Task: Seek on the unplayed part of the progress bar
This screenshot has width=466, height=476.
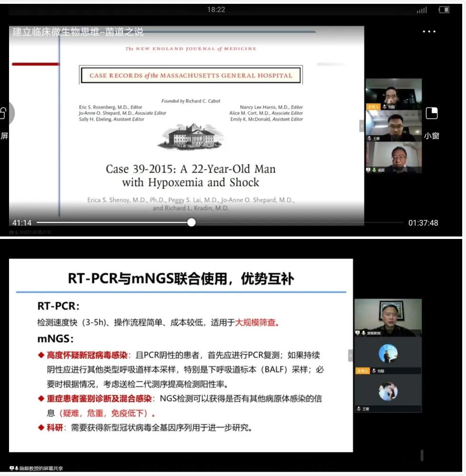Action: coord(299,222)
